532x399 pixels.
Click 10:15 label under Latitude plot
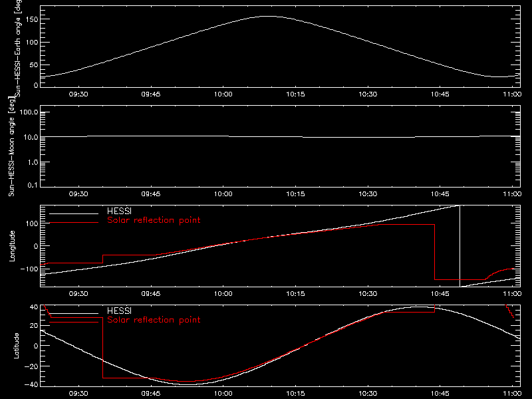tap(295, 393)
